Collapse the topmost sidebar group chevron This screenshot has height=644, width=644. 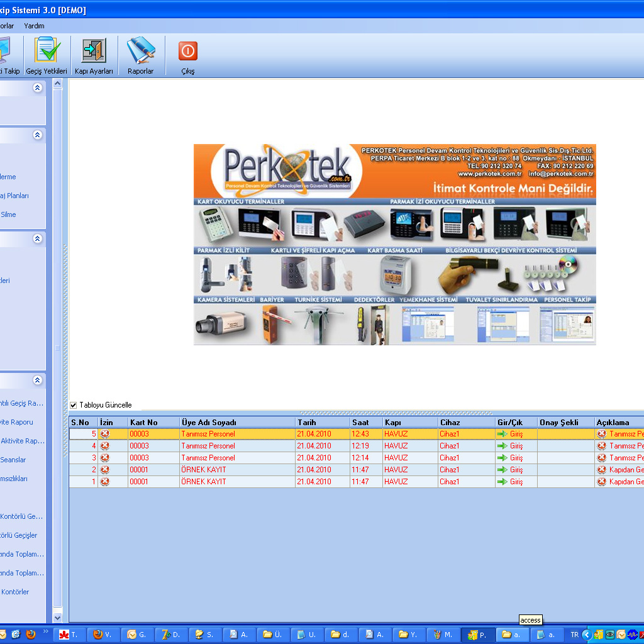[x=38, y=88]
